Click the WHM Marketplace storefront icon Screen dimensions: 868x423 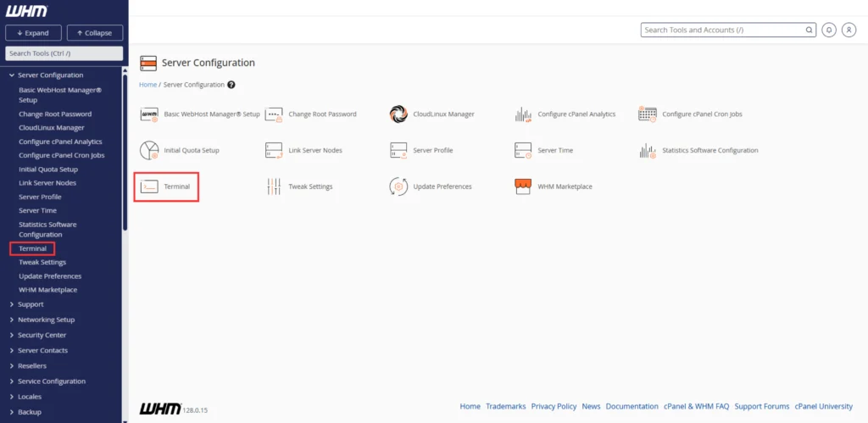[523, 186]
